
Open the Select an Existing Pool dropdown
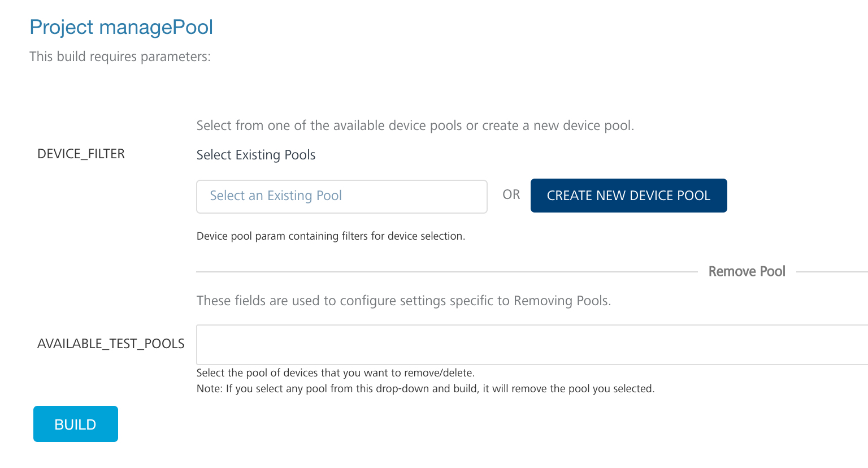click(341, 196)
